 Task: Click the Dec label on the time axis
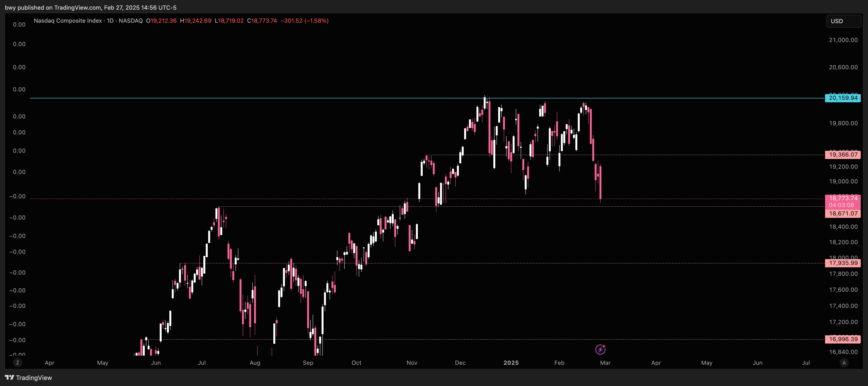(460, 363)
